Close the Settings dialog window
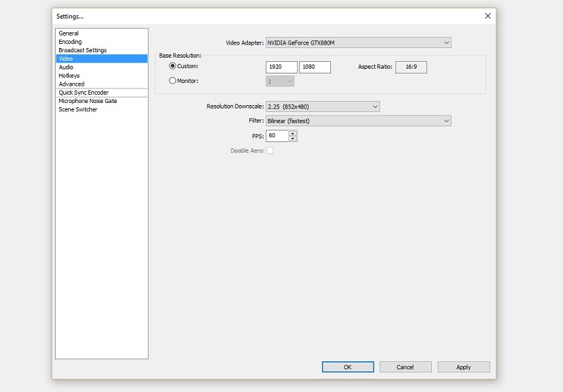The width and height of the screenshot is (563, 392). click(487, 16)
